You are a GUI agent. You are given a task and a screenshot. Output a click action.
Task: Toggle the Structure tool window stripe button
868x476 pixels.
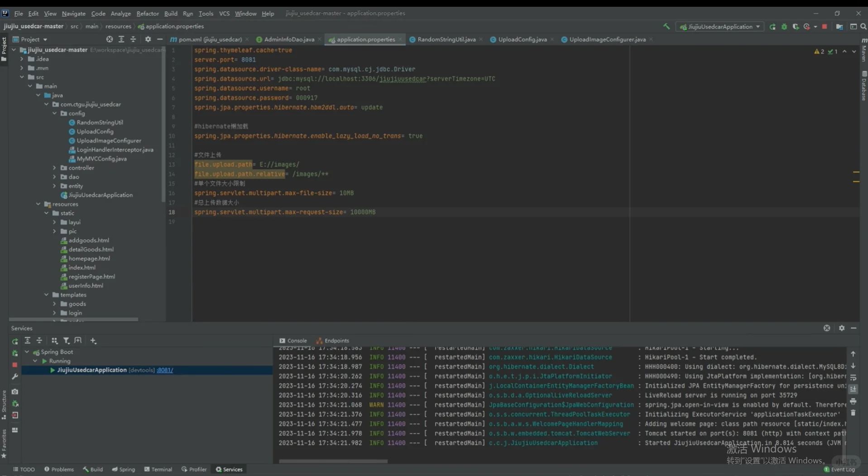4,404
